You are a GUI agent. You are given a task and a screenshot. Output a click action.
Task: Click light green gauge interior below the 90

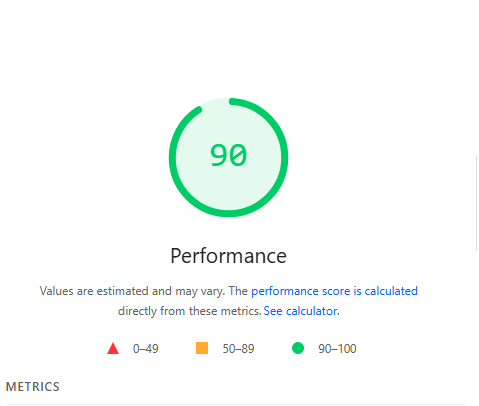229,190
